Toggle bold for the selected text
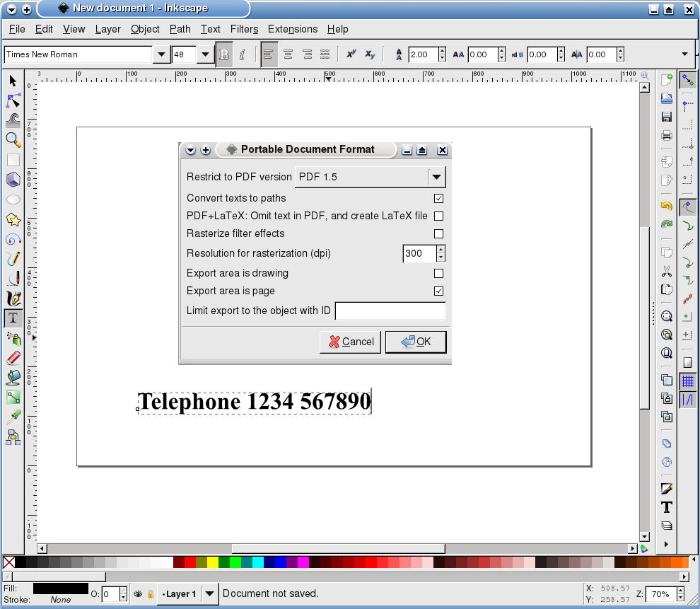Viewport: 700px width, 609px height. pos(223,54)
